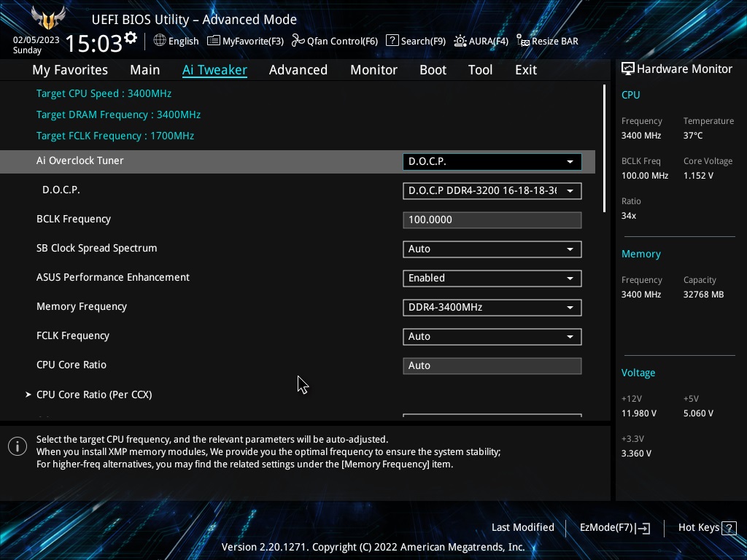Open D.O.C.P. profile dropdown

tap(492, 190)
